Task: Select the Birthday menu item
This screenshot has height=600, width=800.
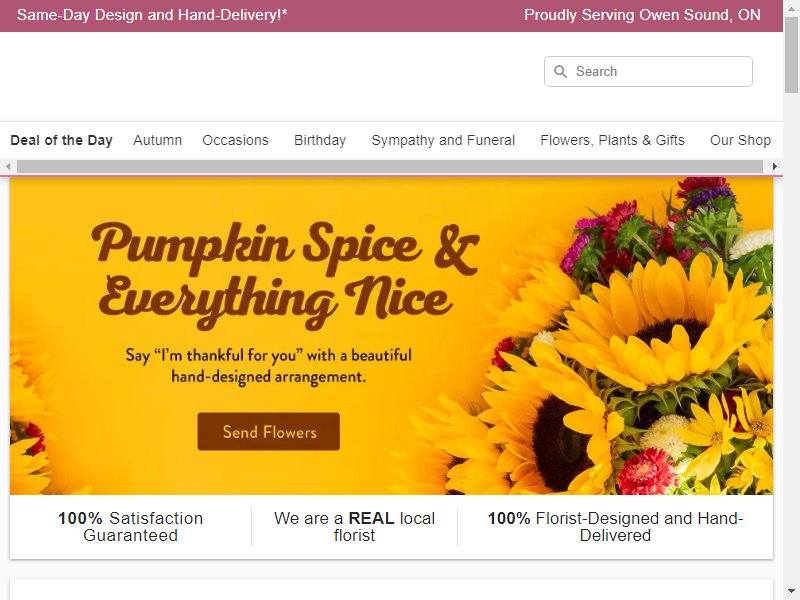Action: (x=320, y=140)
